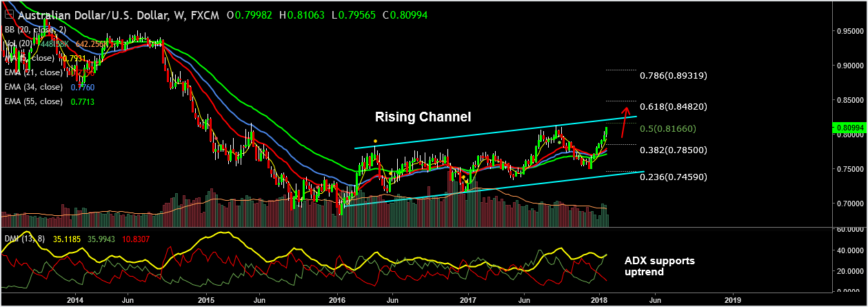Image resolution: width=868 pixels, height=307 pixels.
Task: Select the Fibonacci 0.5(0.81660) level label
Action: 668,128
